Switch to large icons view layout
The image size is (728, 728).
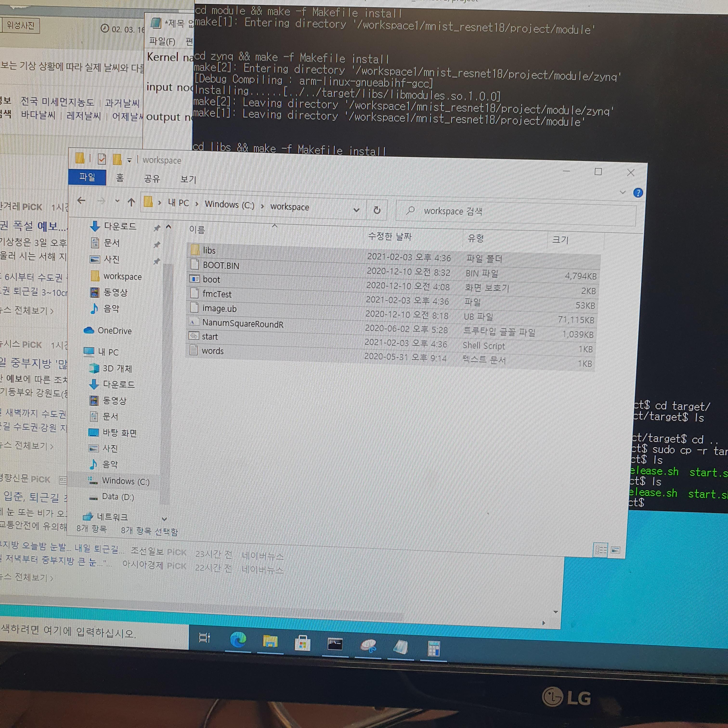coord(615,551)
